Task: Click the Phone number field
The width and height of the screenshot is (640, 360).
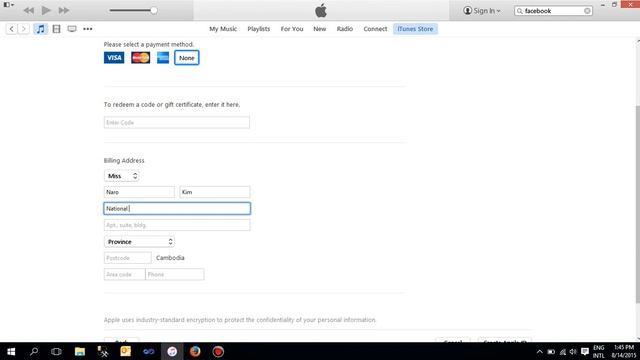Action: [175, 274]
